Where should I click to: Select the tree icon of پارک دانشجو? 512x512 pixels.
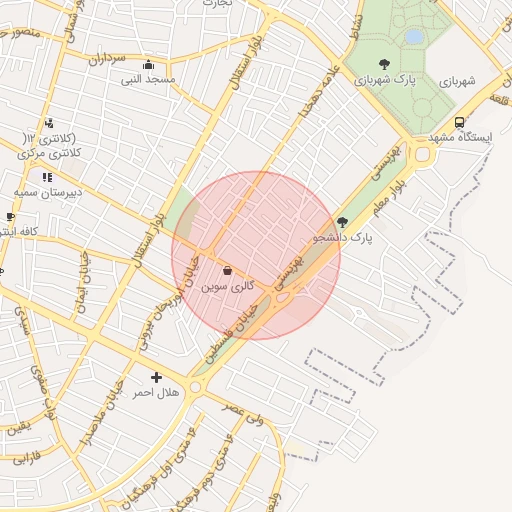pyautogui.click(x=342, y=223)
